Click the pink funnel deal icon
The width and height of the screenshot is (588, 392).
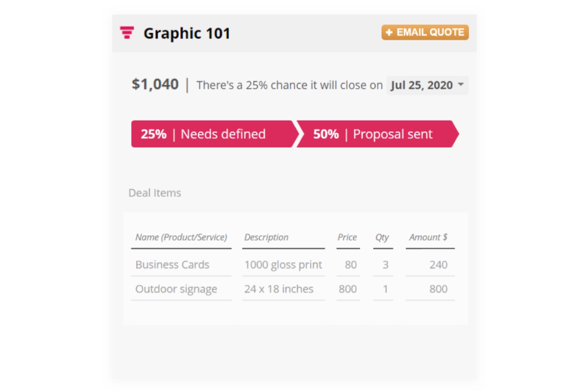coord(127,33)
